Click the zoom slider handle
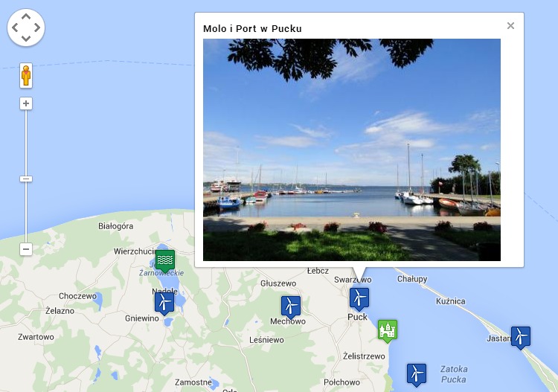 click(25, 179)
